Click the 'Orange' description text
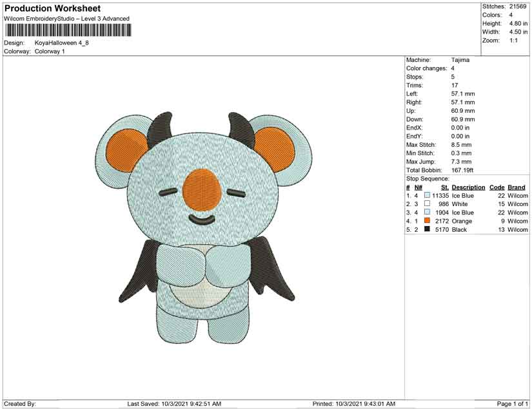532x409 pixels. click(462, 221)
